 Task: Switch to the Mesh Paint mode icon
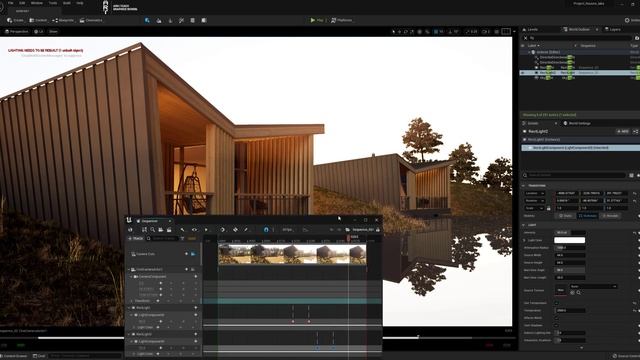coord(181,20)
